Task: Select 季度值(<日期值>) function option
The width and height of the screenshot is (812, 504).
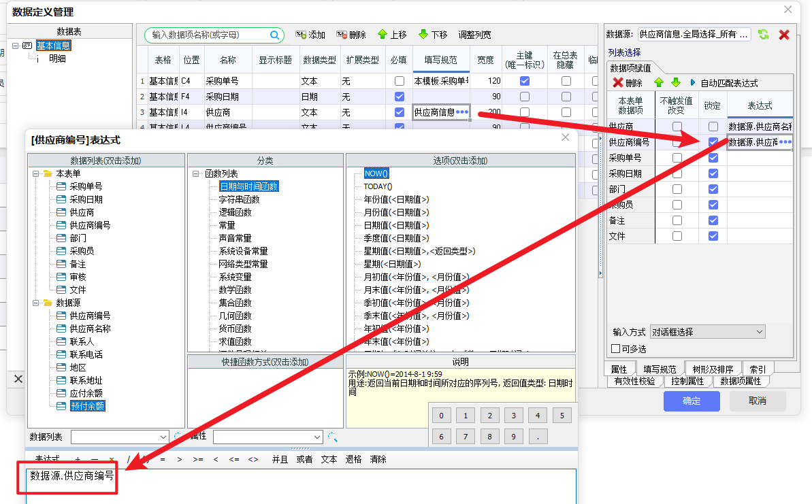Action: [396, 238]
